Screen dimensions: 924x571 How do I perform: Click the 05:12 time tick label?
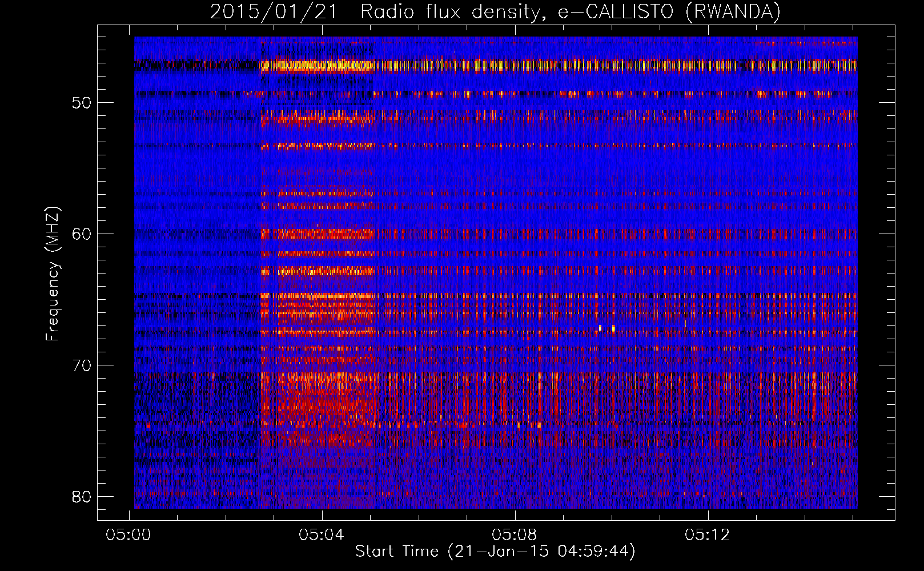coord(708,535)
